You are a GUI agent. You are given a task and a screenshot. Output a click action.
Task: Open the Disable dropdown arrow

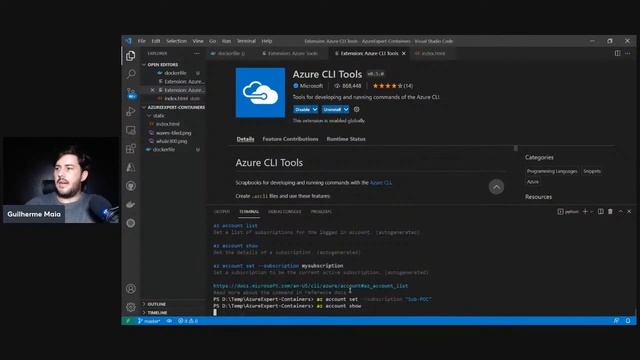click(315, 109)
